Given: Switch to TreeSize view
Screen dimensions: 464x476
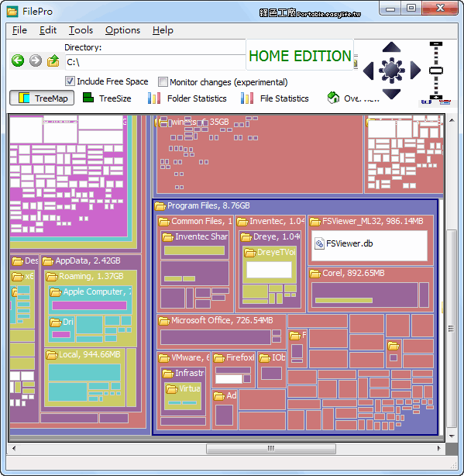Looking at the screenshot, I should (x=107, y=98).
